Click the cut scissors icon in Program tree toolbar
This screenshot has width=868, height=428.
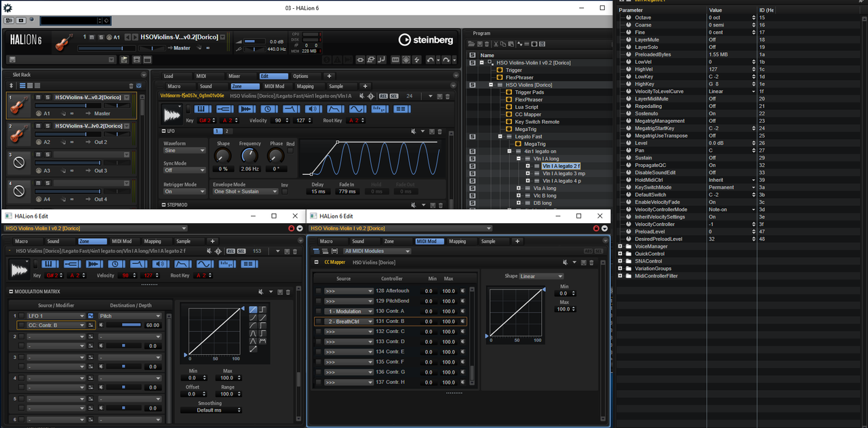pos(496,44)
